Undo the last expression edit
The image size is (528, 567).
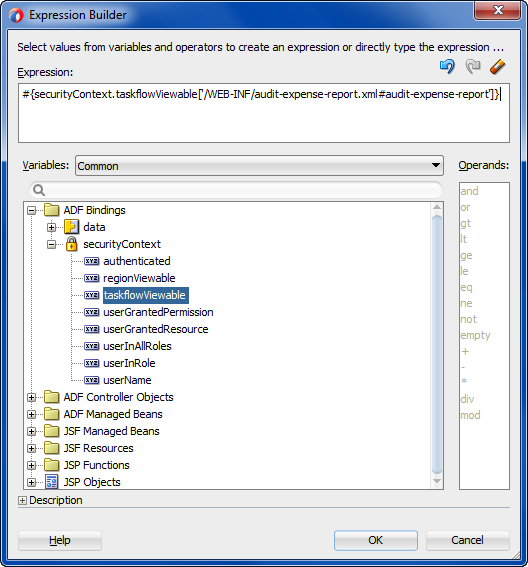tap(447, 67)
